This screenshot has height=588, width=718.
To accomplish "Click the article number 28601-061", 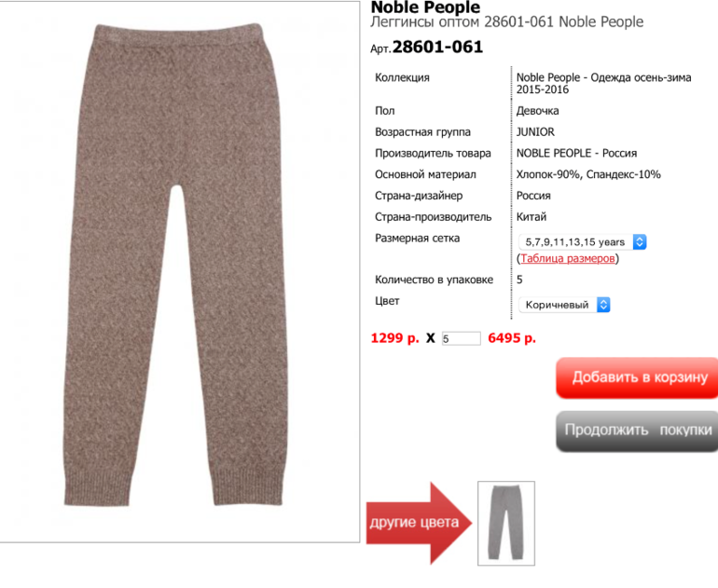I will pos(437,48).
